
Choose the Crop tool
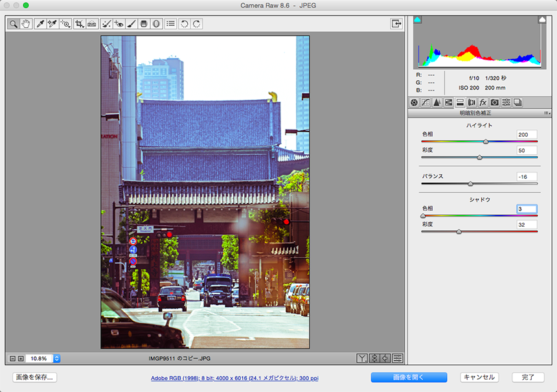pyautogui.click(x=79, y=23)
